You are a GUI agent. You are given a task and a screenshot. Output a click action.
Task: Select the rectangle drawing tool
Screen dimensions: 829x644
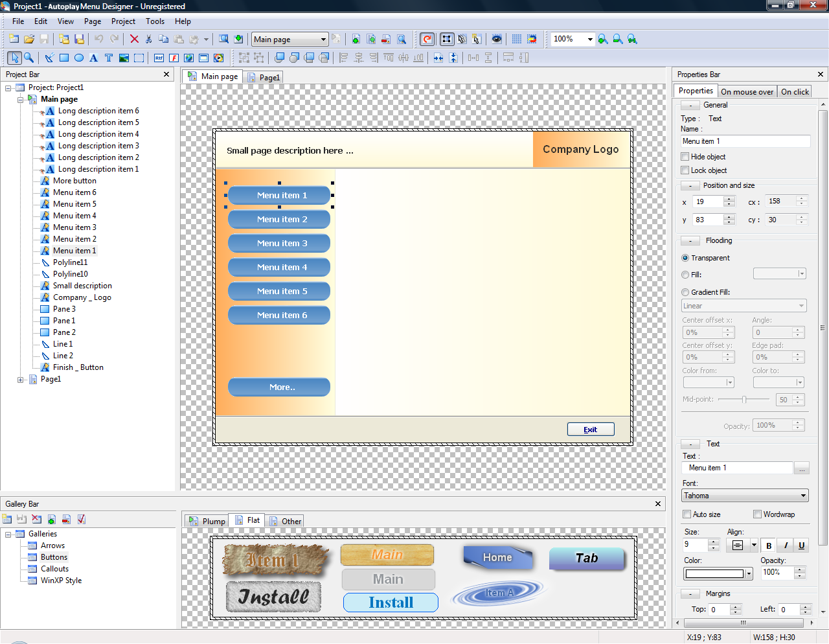(x=64, y=58)
